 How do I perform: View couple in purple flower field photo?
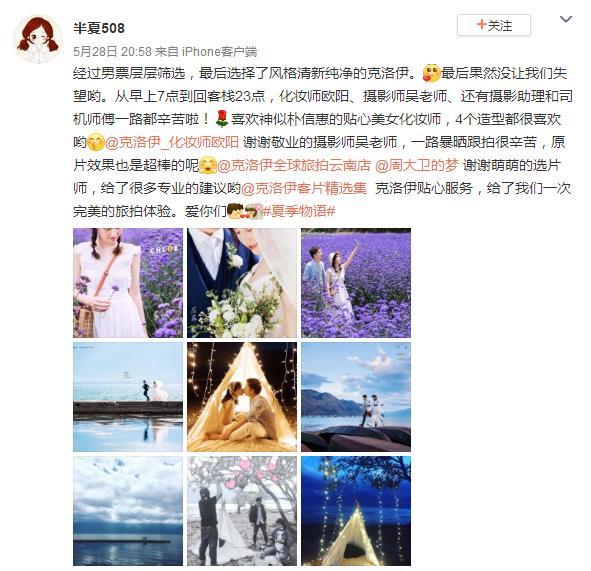click(356, 283)
